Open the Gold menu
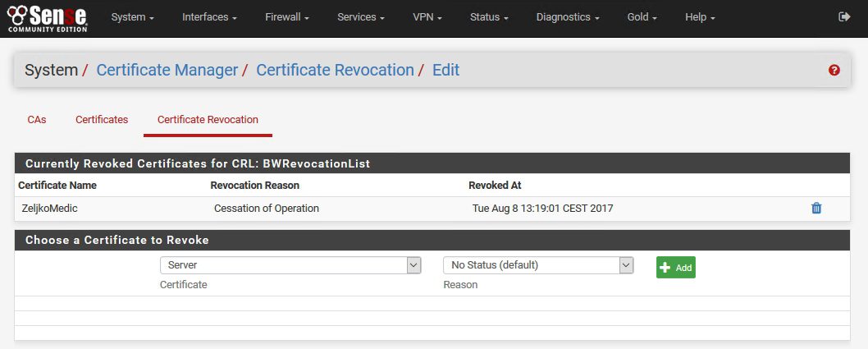 (x=642, y=17)
